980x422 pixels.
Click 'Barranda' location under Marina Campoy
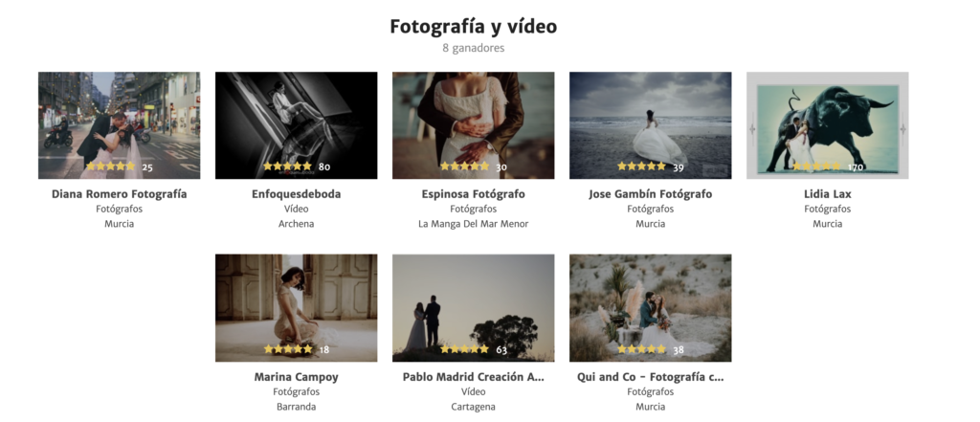[297, 407]
